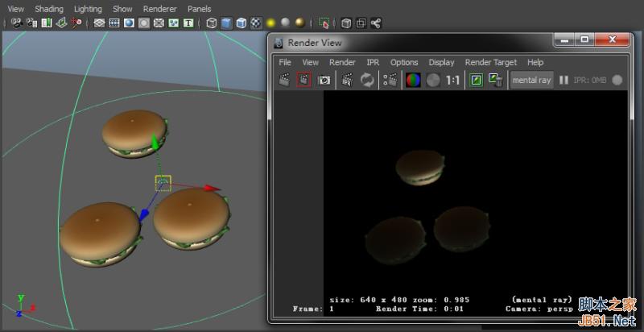The width and height of the screenshot is (644, 332).
Task: Toggle Image Plane icon in the viewport toolbar
Action: point(61,23)
